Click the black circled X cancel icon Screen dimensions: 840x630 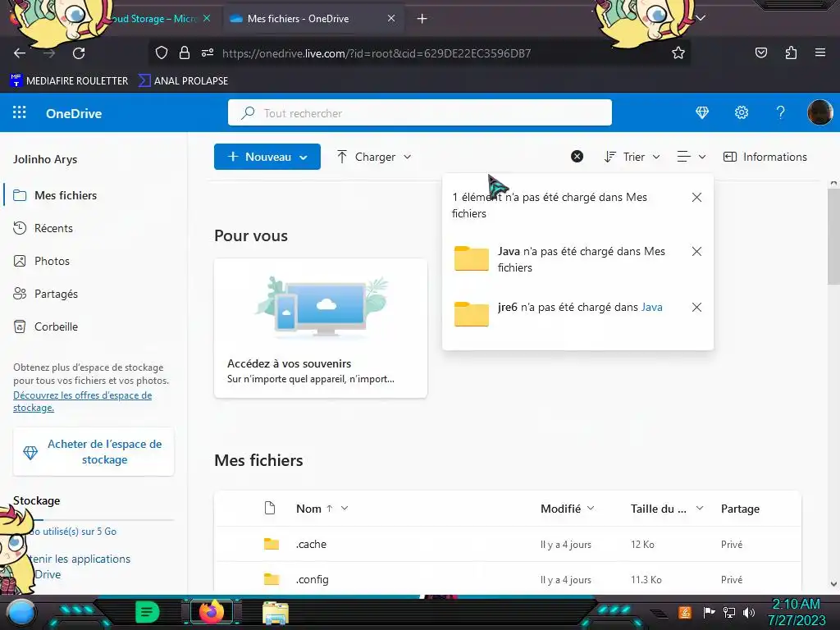coord(577,157)
